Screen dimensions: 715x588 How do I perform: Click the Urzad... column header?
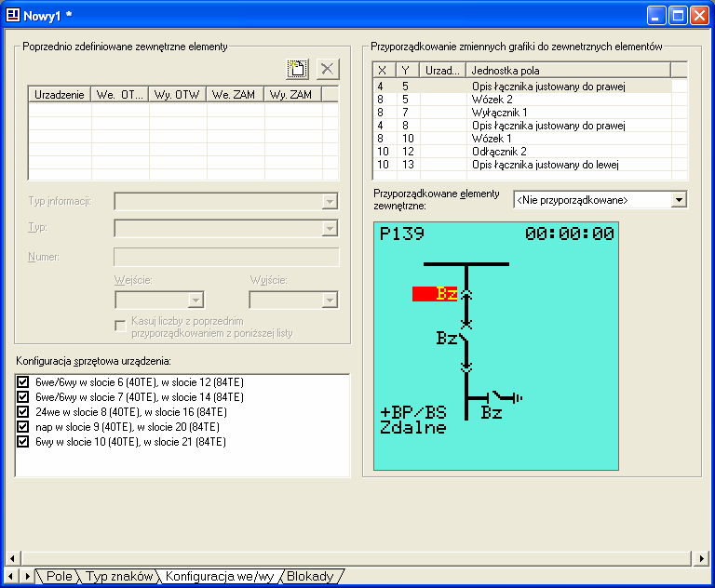[x=442, y=70]
